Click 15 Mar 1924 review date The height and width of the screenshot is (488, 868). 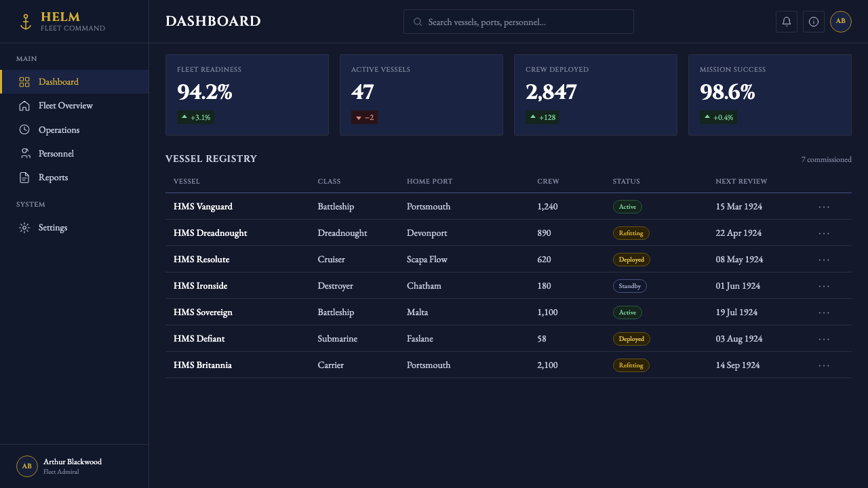tap(738, 207)
